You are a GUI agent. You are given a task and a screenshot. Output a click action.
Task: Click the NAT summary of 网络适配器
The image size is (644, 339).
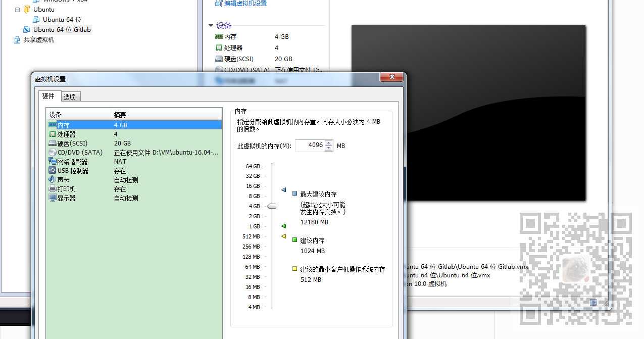point(120,161)
